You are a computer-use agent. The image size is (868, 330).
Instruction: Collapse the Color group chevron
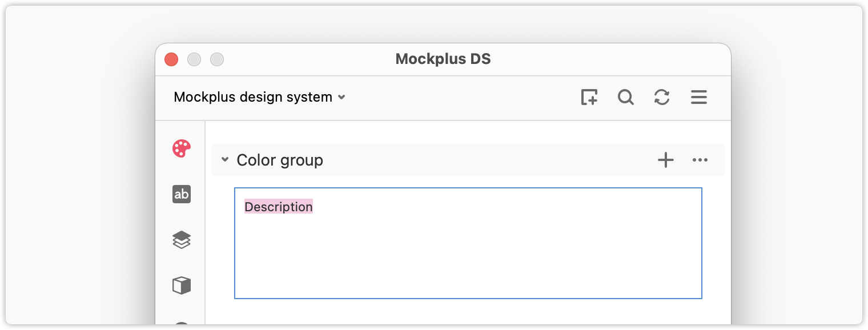click(225, 160)
